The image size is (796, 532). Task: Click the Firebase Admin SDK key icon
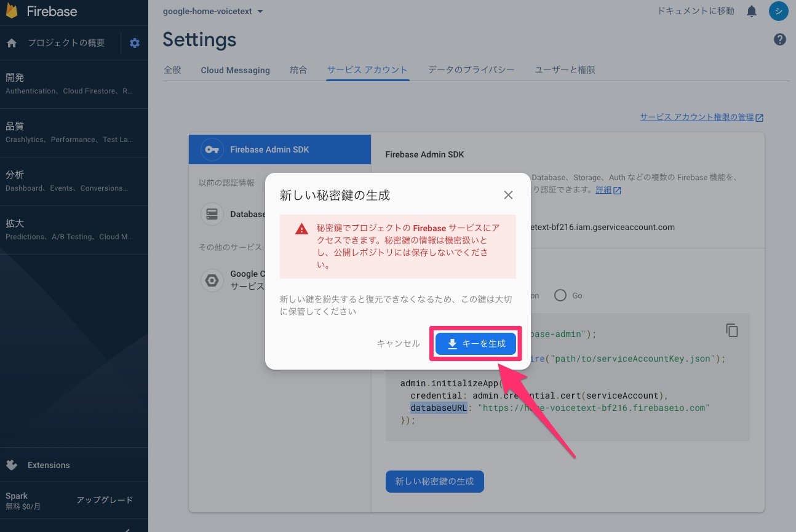pyautogui.click(x=212, y=149)
